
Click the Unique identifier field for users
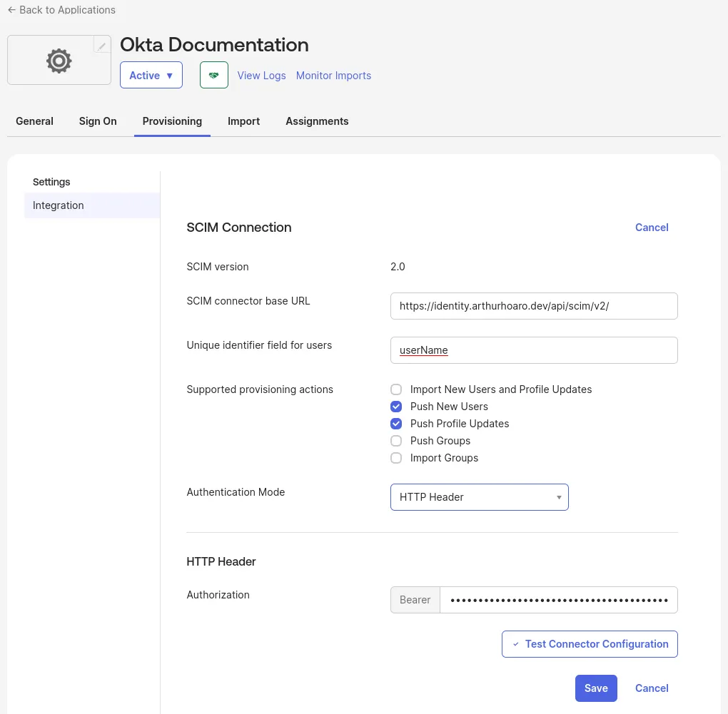(x=534, y=350)
